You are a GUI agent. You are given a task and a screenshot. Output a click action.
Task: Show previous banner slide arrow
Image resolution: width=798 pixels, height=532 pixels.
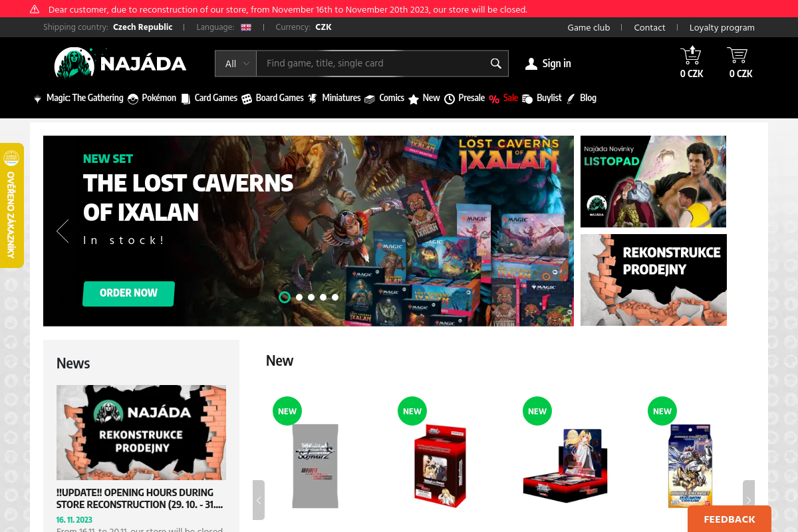63,231
